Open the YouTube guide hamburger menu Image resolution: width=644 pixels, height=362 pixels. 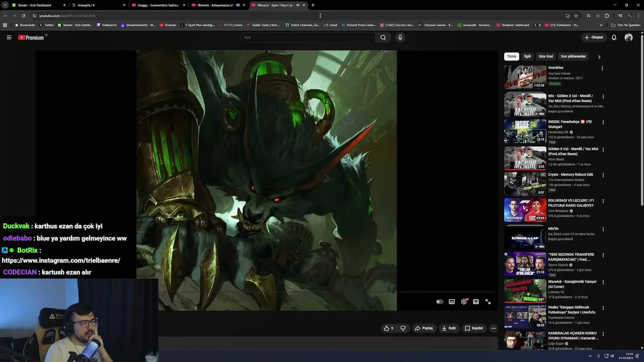9,37
